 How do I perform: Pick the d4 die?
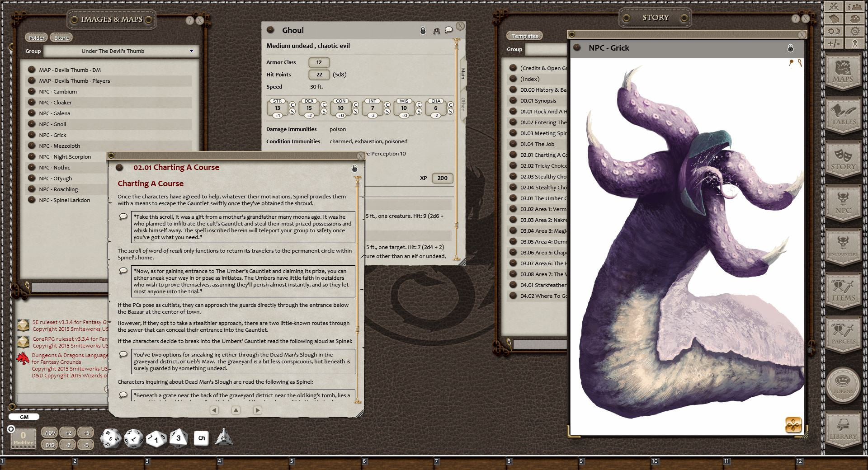pos(224,437)
